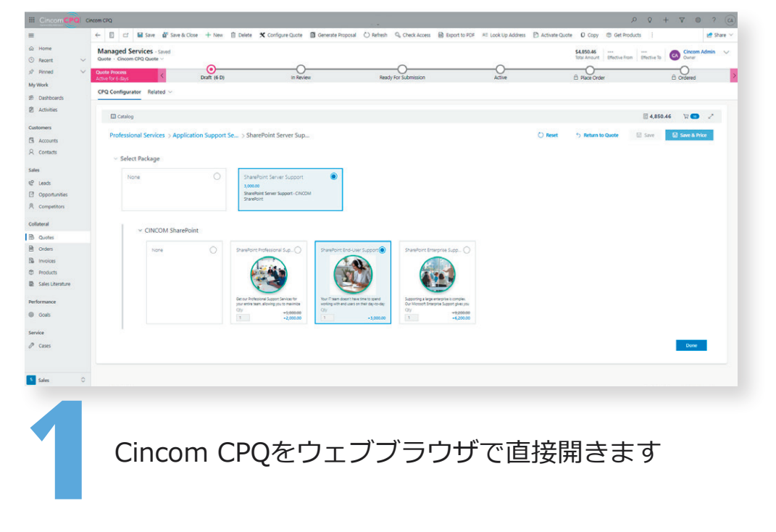Delete the quote via Delete command
The width and height of the screenshot is (776, 532).
click(x=241, y=35)
